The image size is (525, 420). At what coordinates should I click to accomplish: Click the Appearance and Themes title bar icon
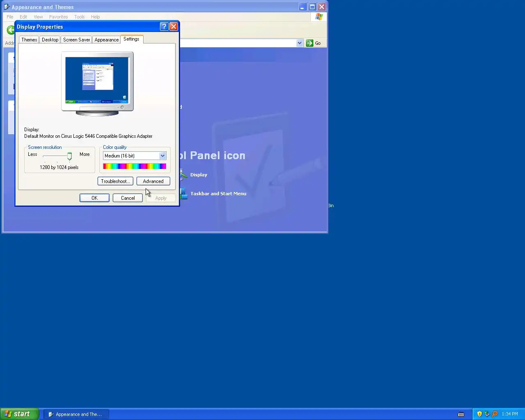[x=7, y=7]
